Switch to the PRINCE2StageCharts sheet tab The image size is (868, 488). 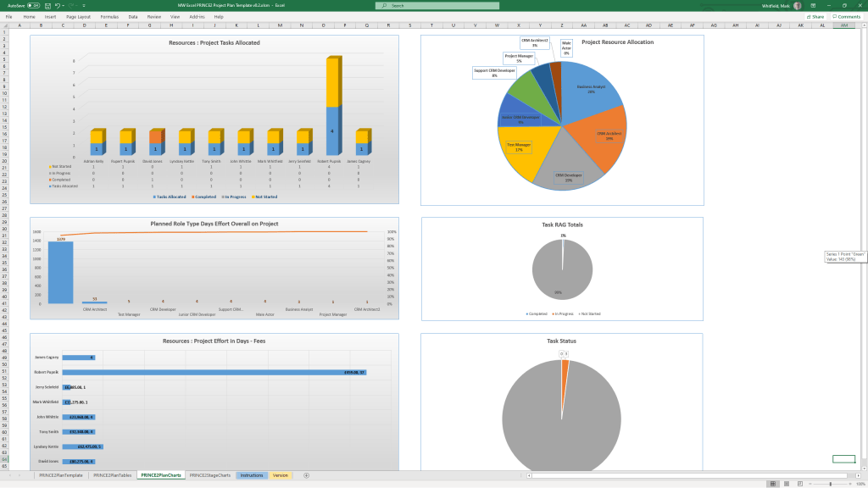coord(210,475)
